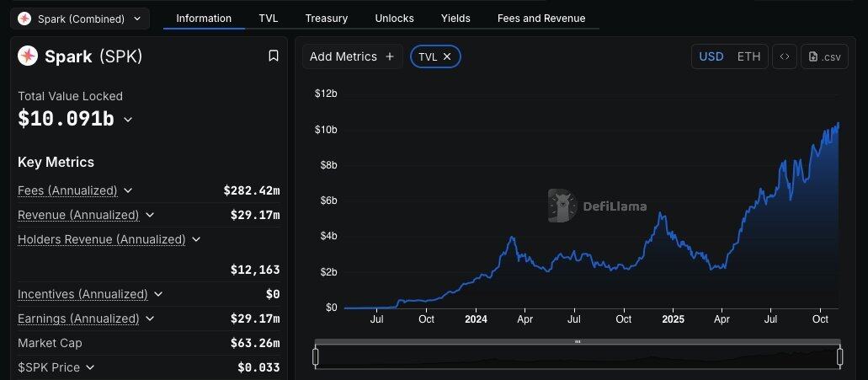This screenshot has height=380, width=868.
Task: Open the Treasury tab
Action: [326, 18]
